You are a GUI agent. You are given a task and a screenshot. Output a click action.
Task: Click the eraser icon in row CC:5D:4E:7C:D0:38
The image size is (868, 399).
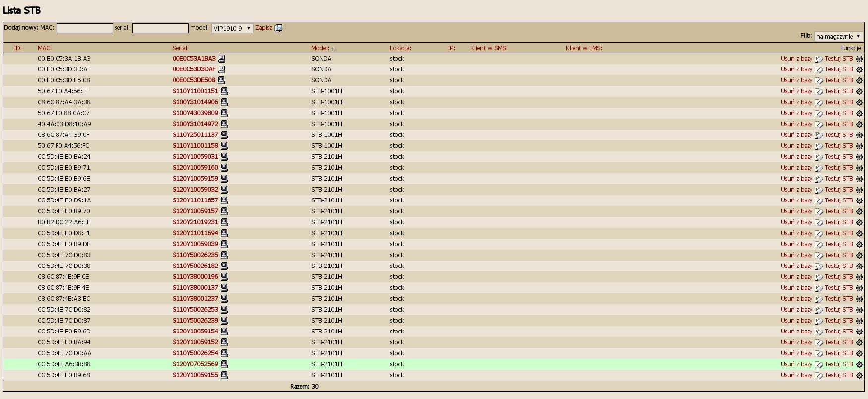(819, 266)
